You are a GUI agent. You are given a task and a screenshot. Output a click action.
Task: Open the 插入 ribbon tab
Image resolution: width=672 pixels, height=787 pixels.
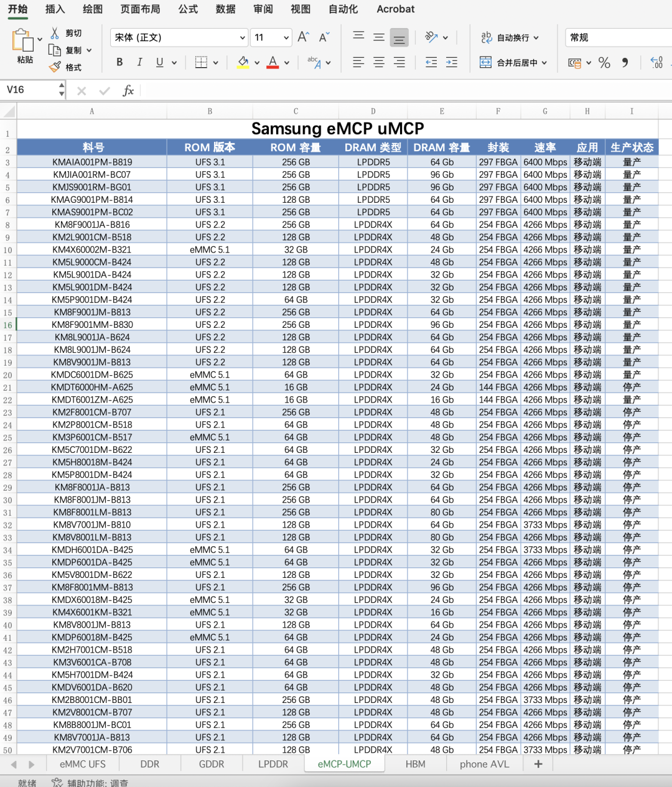[55, 9]
